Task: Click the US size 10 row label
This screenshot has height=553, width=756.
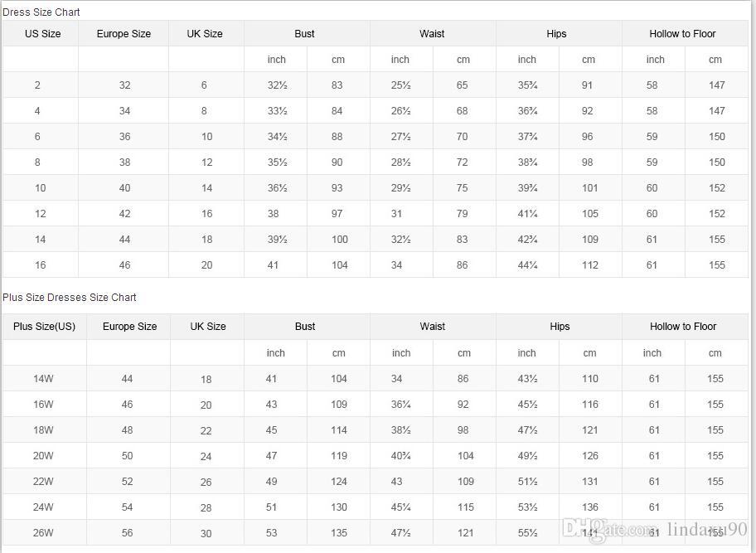Action: [40, 188]
